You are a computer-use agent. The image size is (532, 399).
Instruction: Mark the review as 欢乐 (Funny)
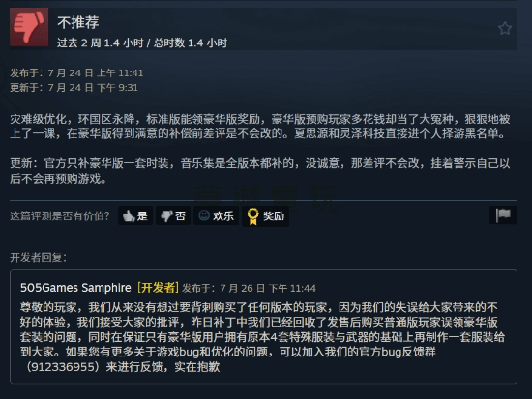point(216,215)
